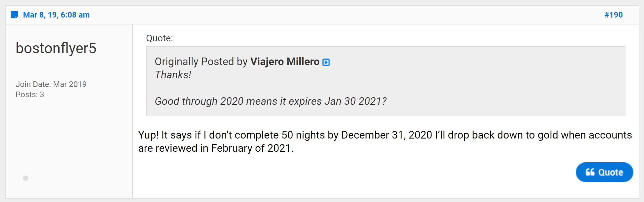Viewport: 644px width, 202px height.
Task: Open the Mar 8, 19, 6:08 am timestamp link
Action: click(56, 15)
